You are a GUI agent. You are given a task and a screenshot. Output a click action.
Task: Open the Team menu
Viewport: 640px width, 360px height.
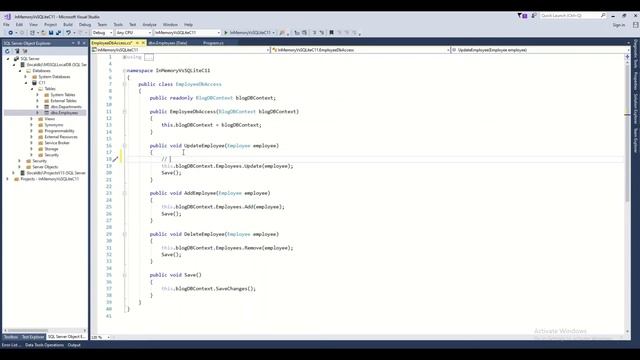102,25
